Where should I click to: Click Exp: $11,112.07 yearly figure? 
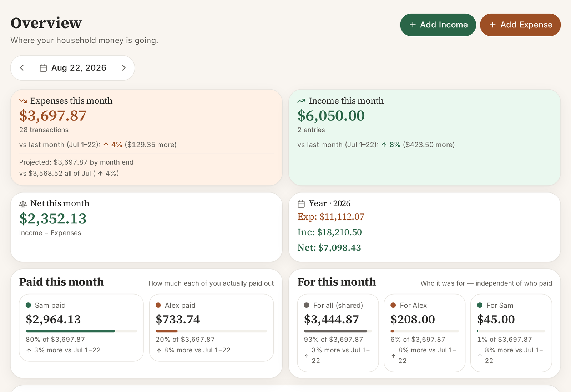pyautogui.click(x=331, y=217)
